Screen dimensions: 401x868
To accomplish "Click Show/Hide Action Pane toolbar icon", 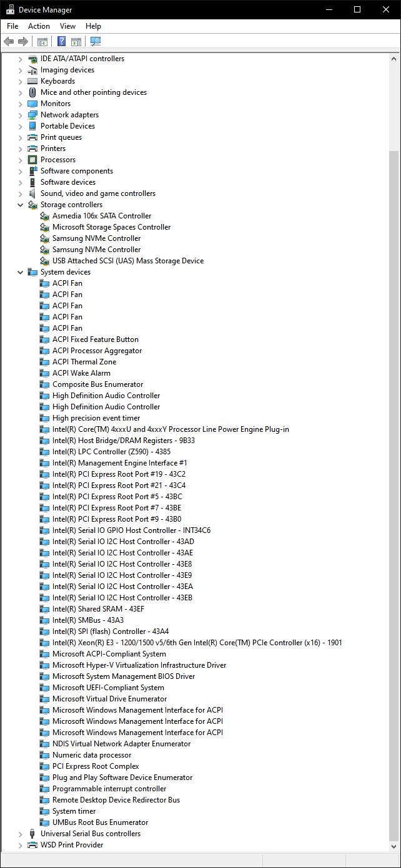I will click(76, 42).
